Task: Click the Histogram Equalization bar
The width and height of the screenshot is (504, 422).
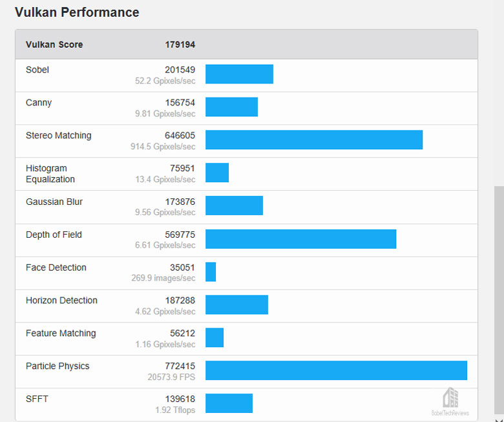Action: pyautogui.click(x=217, y=173)
